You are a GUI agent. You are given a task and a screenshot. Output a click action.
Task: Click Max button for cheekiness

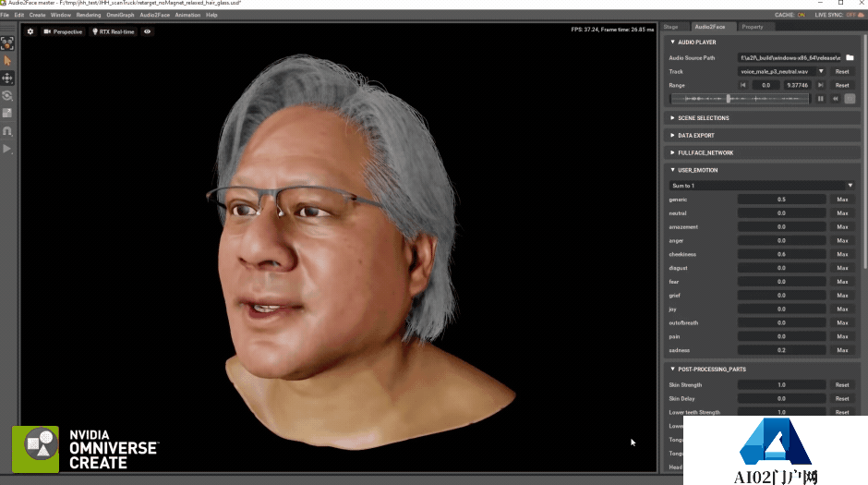tap(842, 254)
